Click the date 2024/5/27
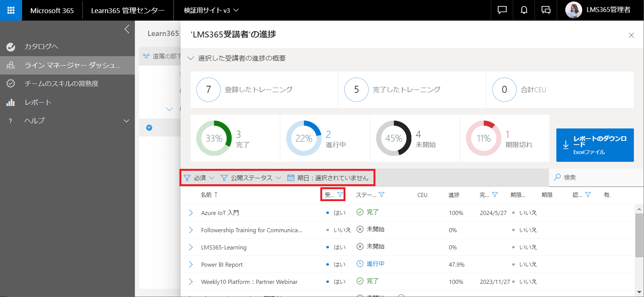This screenshot has width=644, height=297. (493, 213)
